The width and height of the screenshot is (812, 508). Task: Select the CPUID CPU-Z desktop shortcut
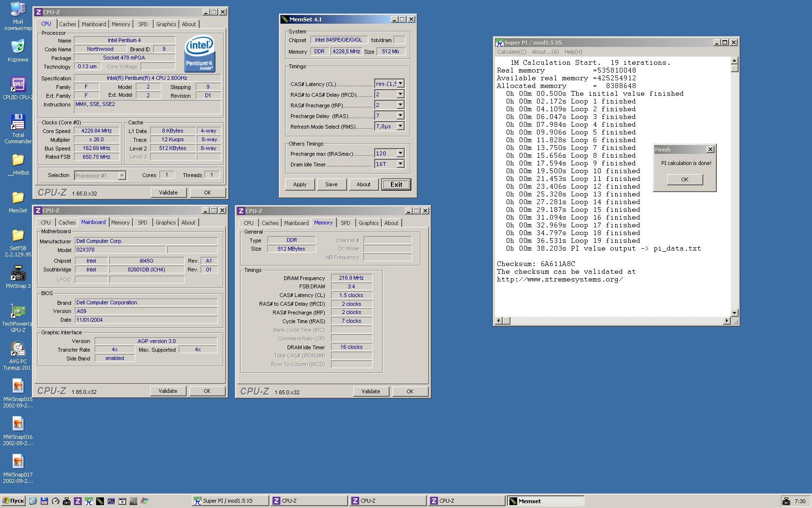pyautogui.click(x=18, y=88)
